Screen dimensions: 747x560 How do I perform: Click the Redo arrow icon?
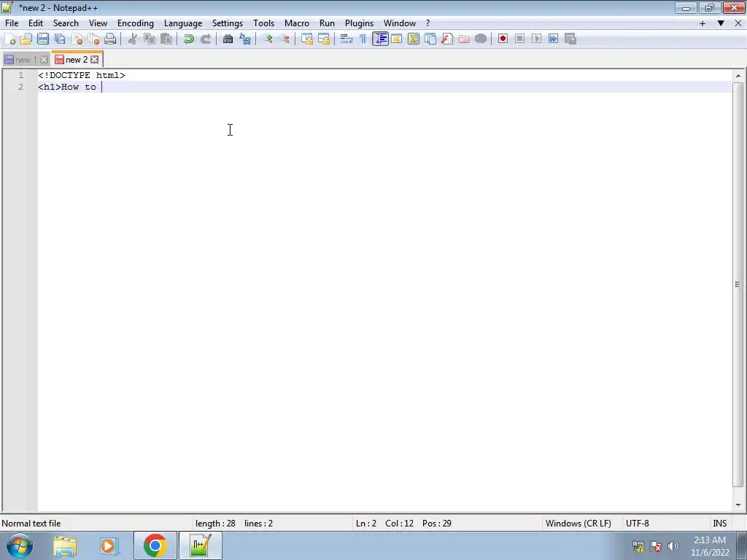coord(205,39)
